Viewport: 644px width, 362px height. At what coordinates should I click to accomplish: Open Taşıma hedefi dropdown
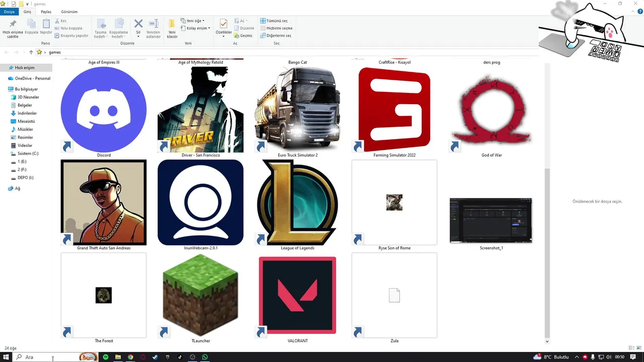click(x=101, y=29)
